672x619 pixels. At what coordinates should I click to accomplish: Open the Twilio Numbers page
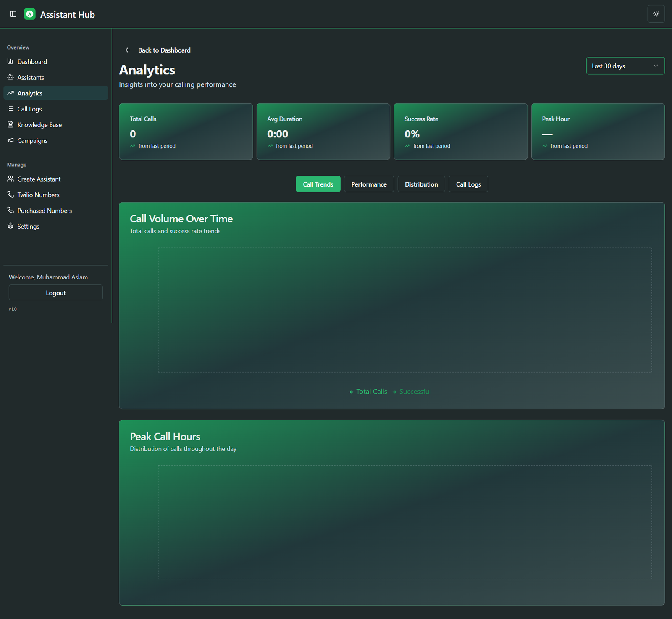[x=38, y=195]
